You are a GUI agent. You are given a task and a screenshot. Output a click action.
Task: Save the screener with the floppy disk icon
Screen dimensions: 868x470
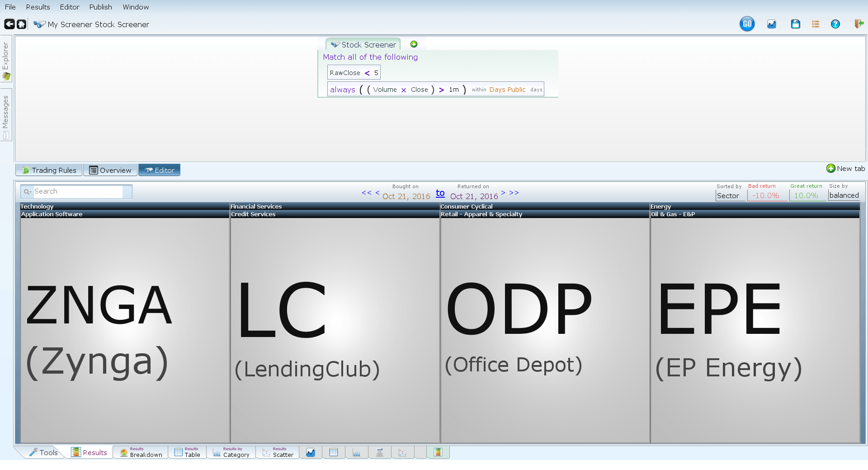tap(795, 24)
